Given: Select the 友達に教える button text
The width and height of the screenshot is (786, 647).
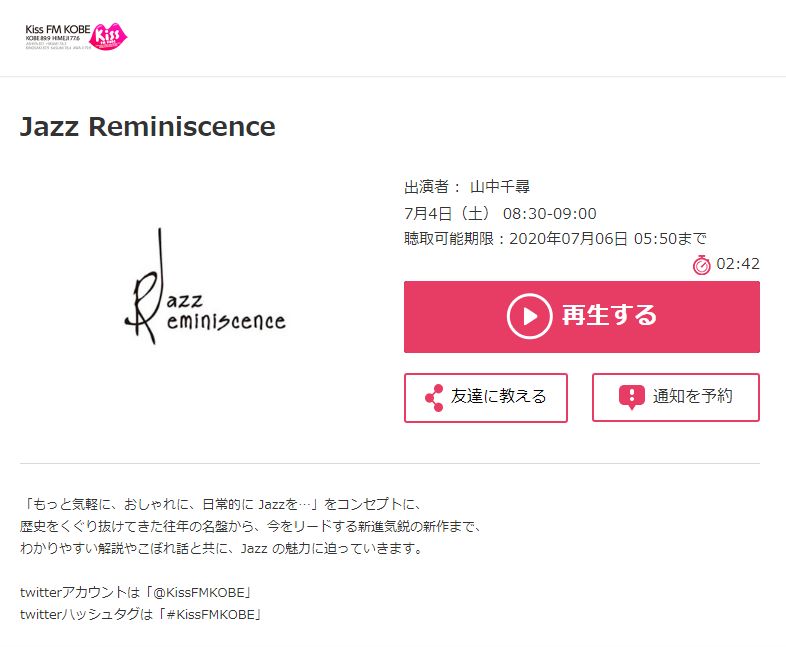Looking at the screenshot, I should [498, 396].
